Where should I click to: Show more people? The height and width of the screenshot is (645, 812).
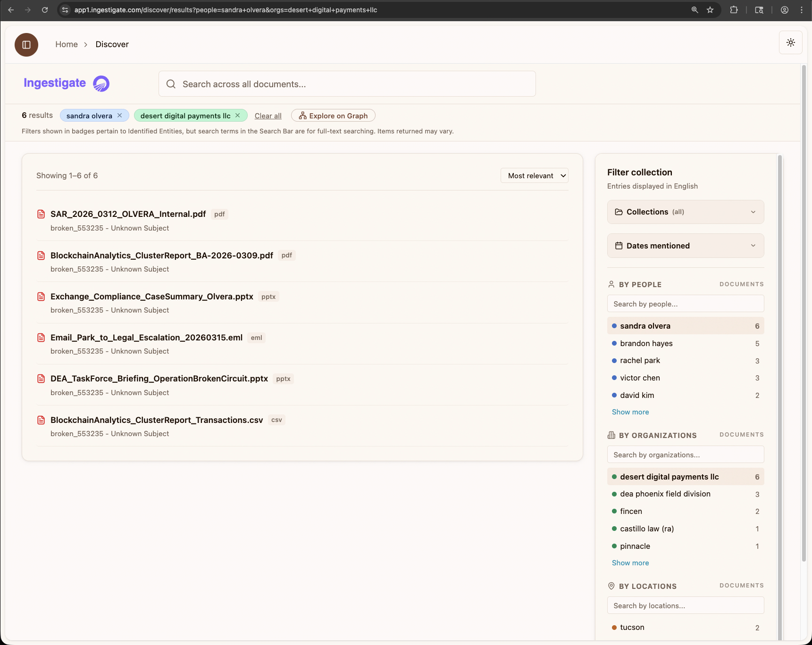pos(630,412)
